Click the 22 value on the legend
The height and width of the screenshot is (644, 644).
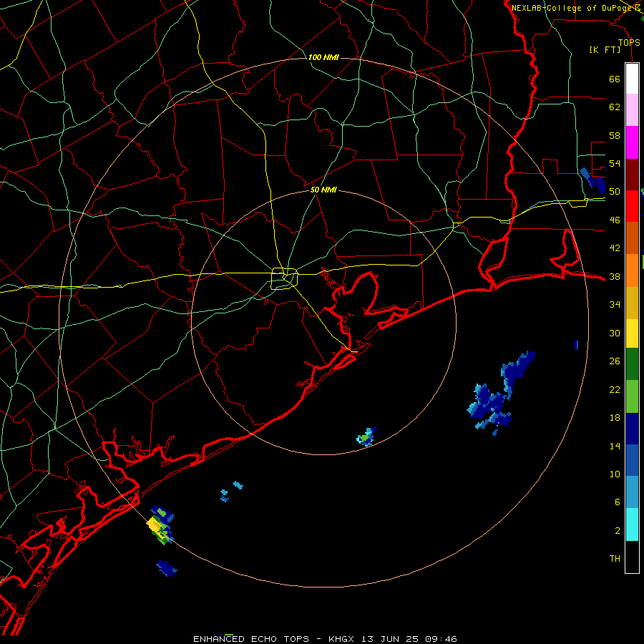point(615,389)
